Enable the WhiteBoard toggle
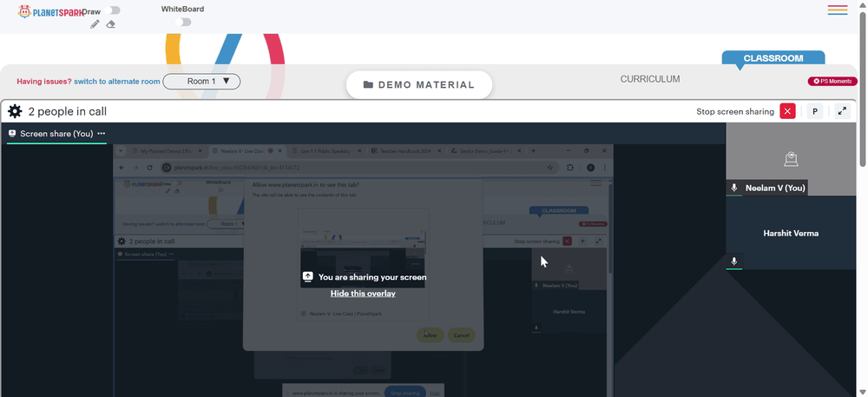Image resolution: width=868 pixels, height=397 pixels. pyautogui.click(x=183, y=22)
